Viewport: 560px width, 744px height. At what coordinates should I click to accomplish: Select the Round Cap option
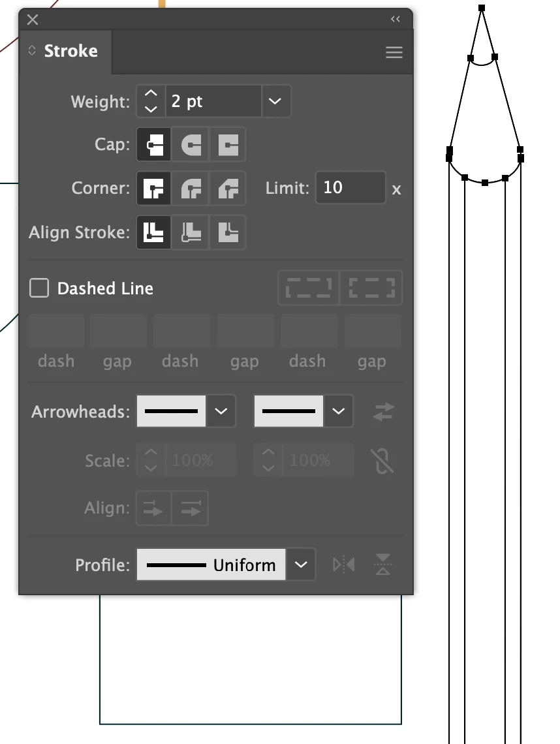point(191,144)
